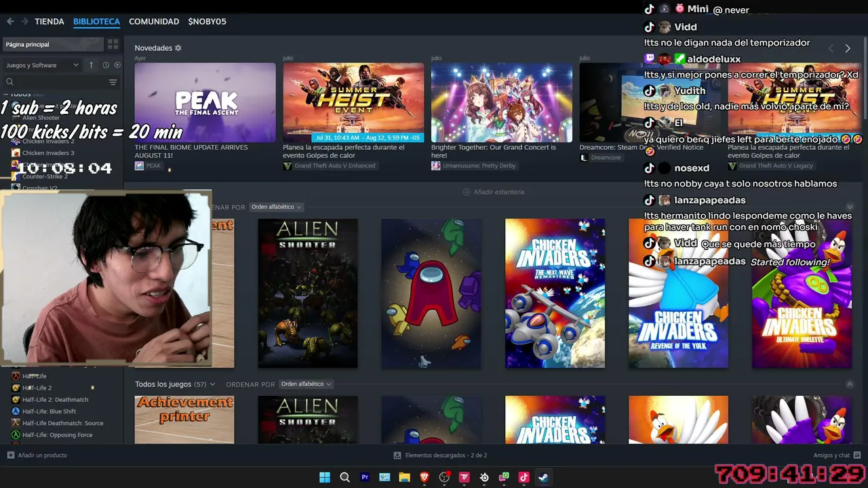Image resolution: width=868 pixels, height=488 pixels.
Task: Open the $NOBY05 profile tab
Action: (208, 22)
